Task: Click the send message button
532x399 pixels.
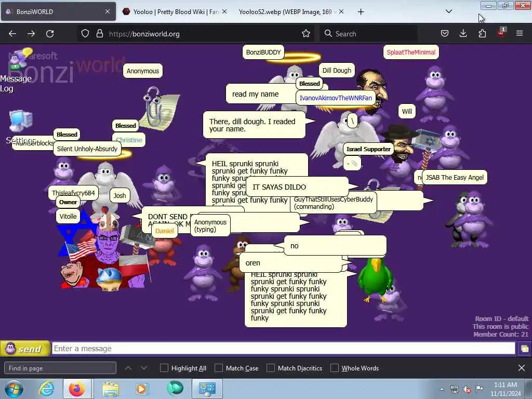Action: 25,349
